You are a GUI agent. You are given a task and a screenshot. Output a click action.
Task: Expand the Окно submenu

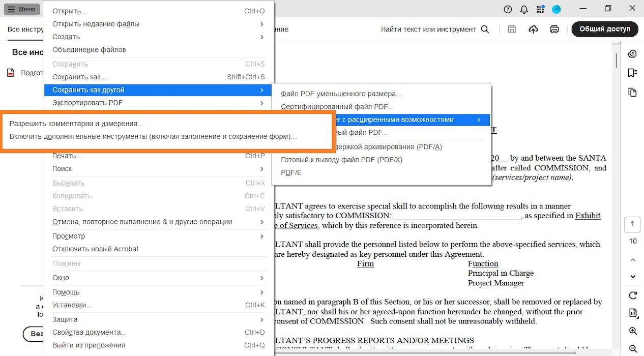point(159,278)
